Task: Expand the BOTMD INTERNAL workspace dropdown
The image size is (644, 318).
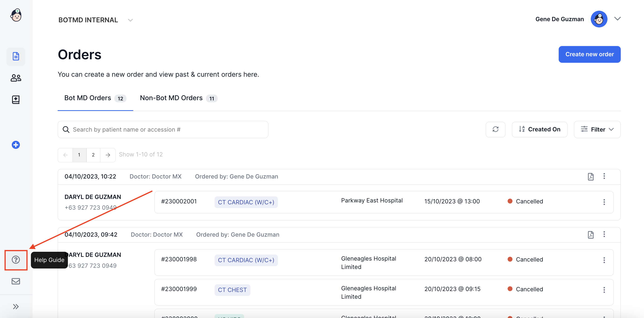Action: (130, 20)
